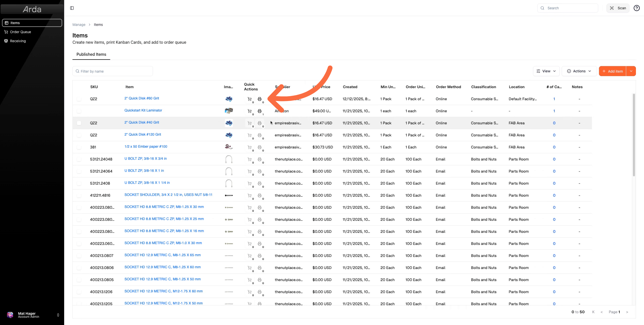Image resolution: width=644 pixels, height=325 pixels.
Task: Tick the checkbox for Quickstart Kit Laminator
Action: pyautogui.click(x=79, y=111)
